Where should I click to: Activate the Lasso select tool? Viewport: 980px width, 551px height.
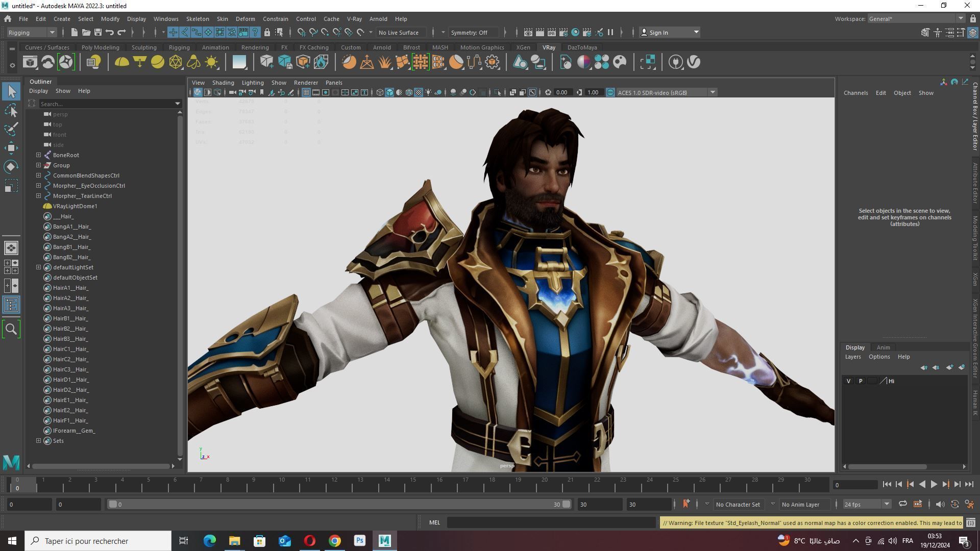pyautogui.click(x=11, y=110)
